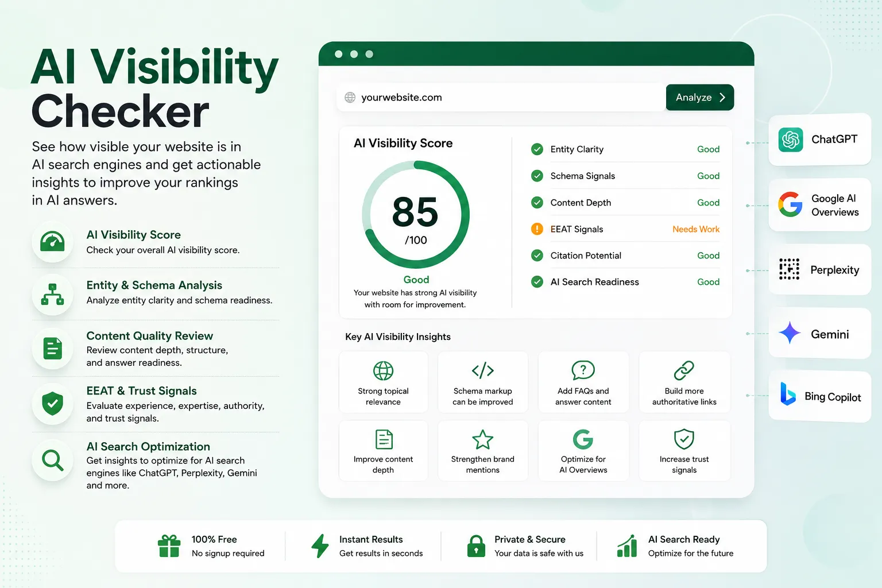
Task: Click the globe icon in the URL field
Action: click(x=350, y=98)
